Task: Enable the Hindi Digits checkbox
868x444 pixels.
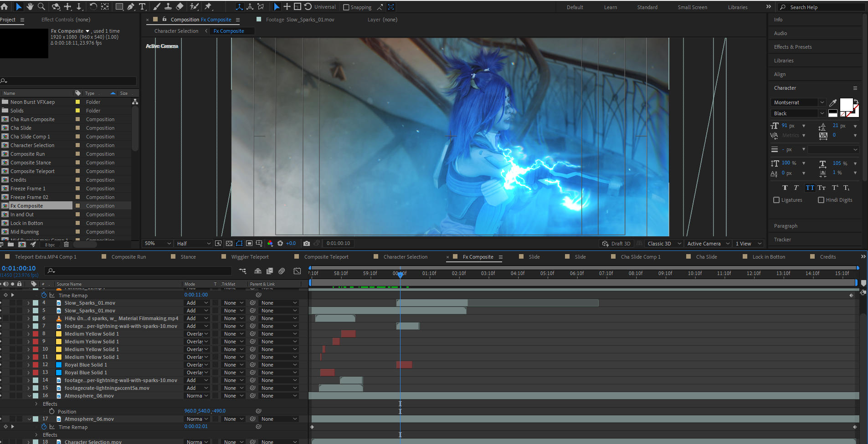Action: tap(821, 200)
